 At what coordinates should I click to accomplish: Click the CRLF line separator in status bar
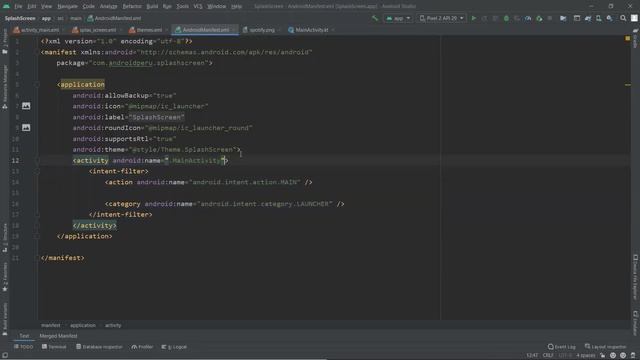(548, 355)
